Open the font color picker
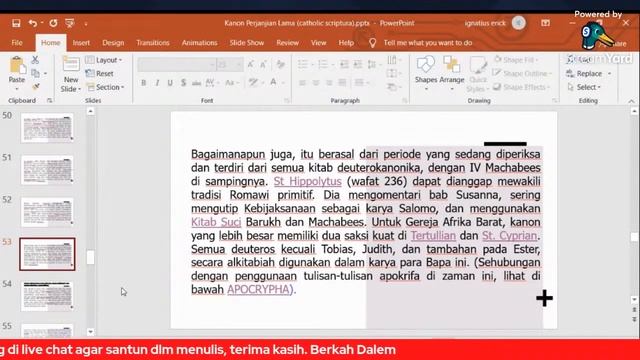This screenshot has height=360, width=640. tap(276, 83)
